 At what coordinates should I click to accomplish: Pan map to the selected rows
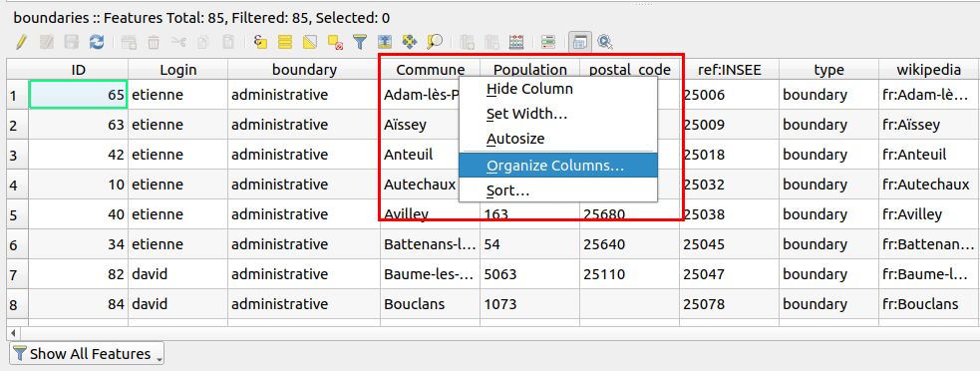pos(410,42)
